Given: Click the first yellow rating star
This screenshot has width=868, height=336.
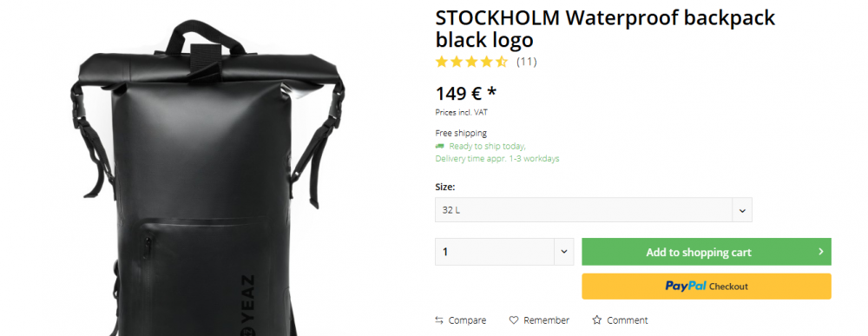Looking at the screenshot, I should [442, 62].
